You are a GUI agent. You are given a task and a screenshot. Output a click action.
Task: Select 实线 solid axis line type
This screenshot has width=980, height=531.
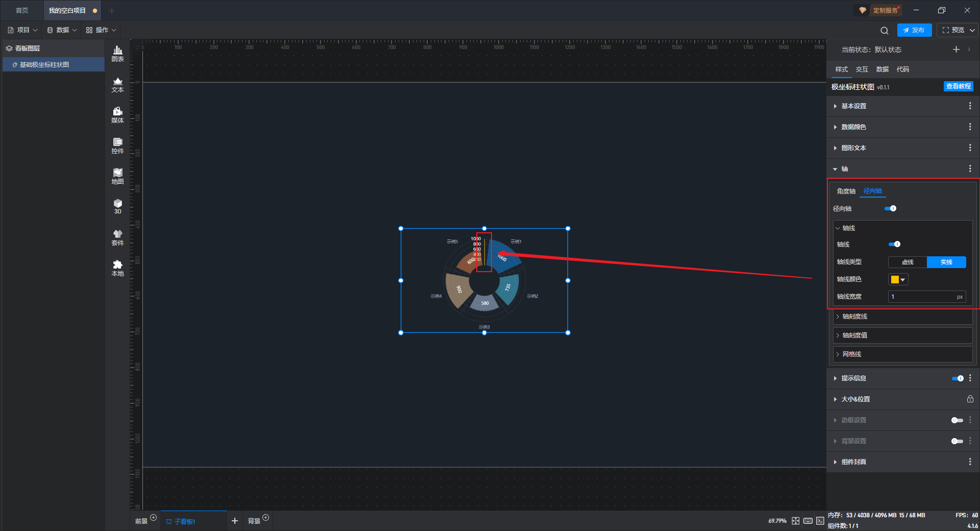point(946,262)
